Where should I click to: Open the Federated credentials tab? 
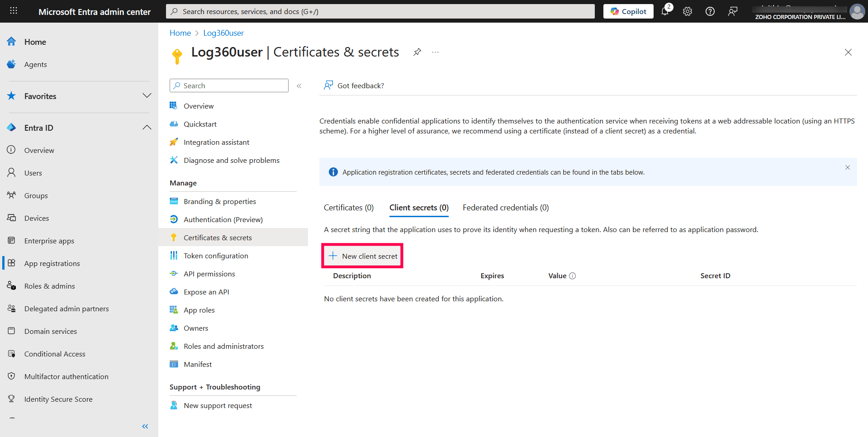coord(505,207)
